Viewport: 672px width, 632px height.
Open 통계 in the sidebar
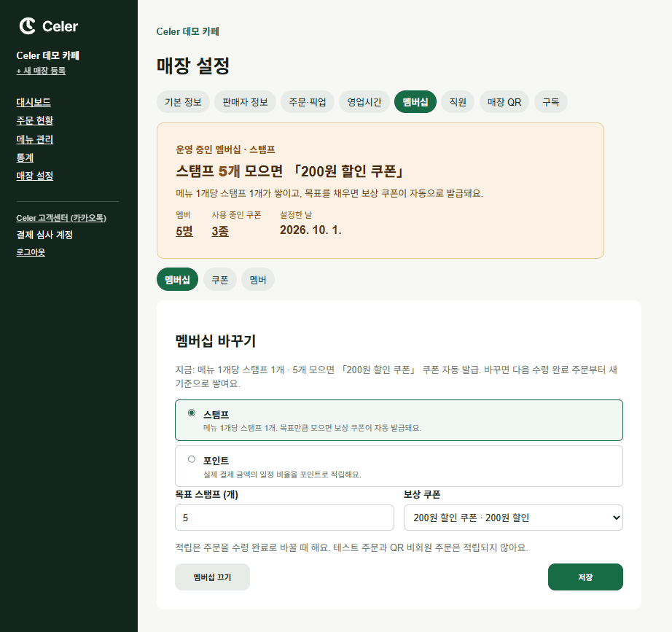point(25,157)
